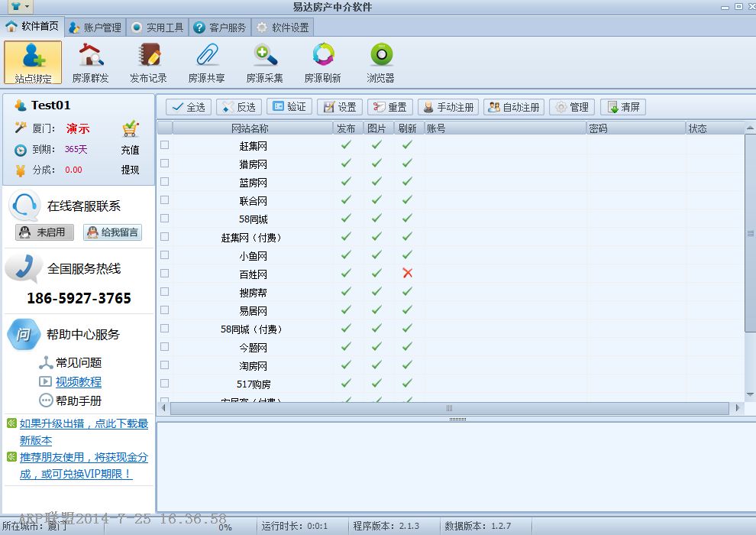
Task: Switch to the 实用工具 tab
Action: click(157, 28)
